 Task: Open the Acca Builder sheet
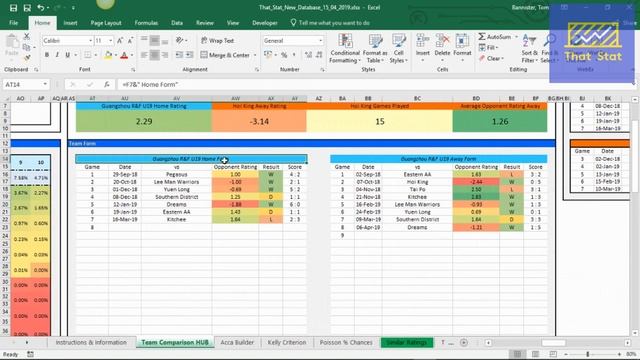[237, 342]
